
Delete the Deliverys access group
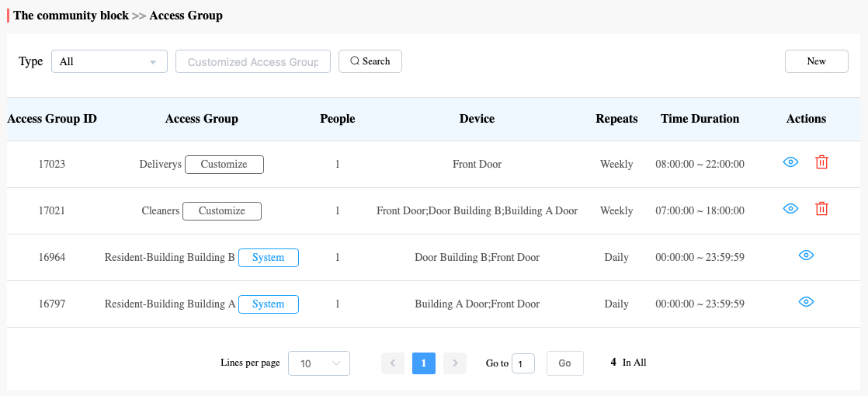coord(821,162)
